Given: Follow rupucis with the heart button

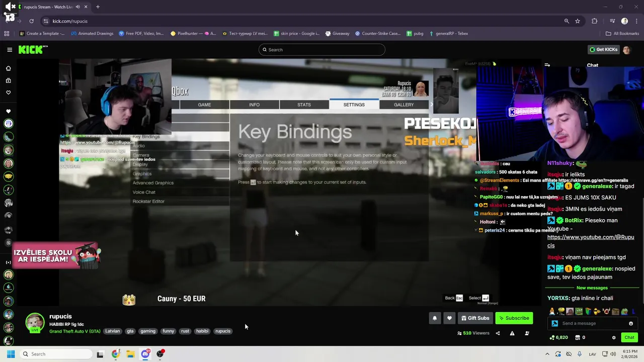Looking at the screenshot, I should click(x=449, y=318).
